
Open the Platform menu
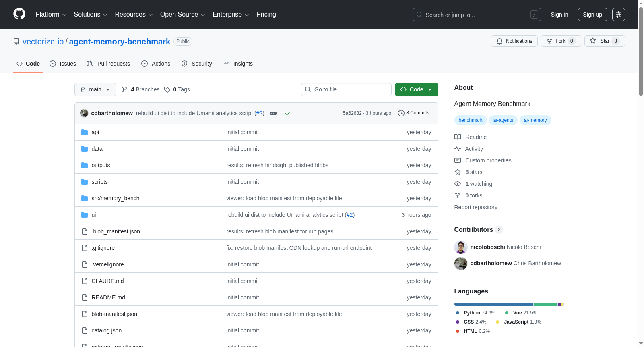click(x=51, y=15)
